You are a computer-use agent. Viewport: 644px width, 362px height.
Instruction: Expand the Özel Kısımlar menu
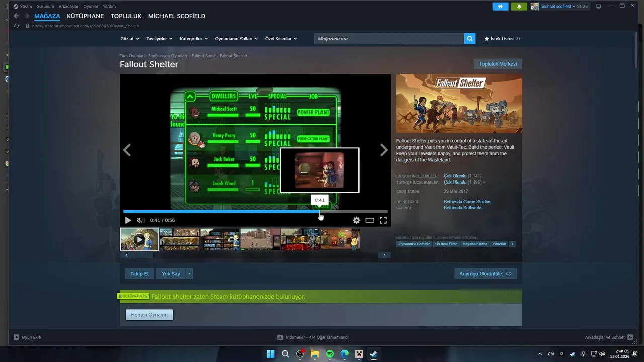281,39
